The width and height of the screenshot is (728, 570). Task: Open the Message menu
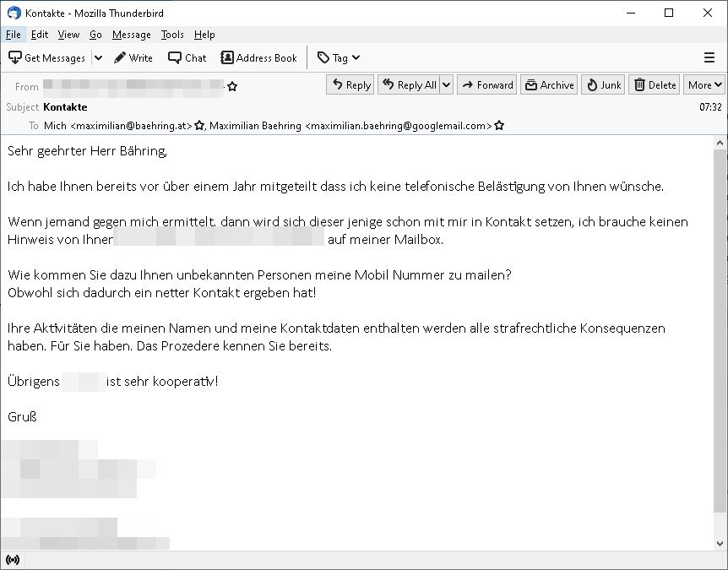point(132,35)
